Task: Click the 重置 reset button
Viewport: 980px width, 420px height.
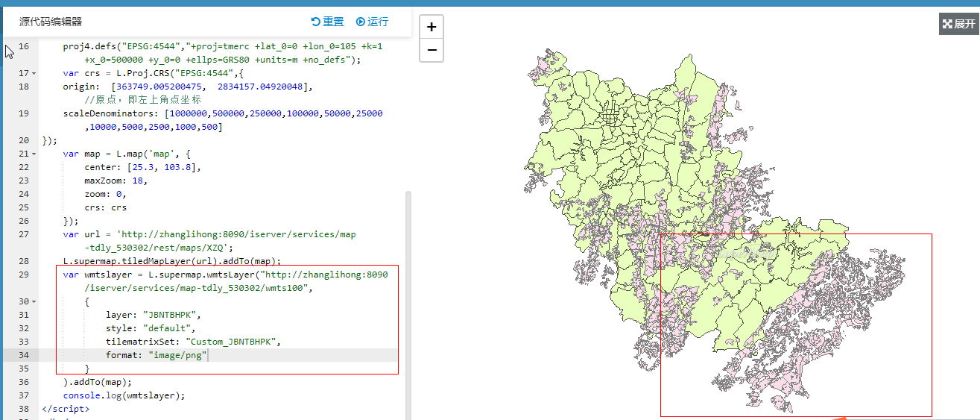Action: (x=327, y=22)
